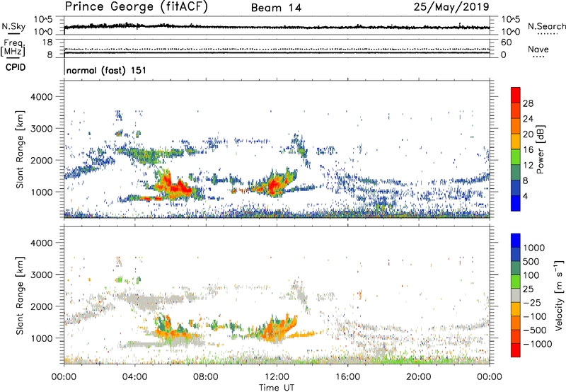Click the '-1000' Velocity colorbar value
Image resolution: width=566 pixels, height=392 pixels.
tap(538, 344)
